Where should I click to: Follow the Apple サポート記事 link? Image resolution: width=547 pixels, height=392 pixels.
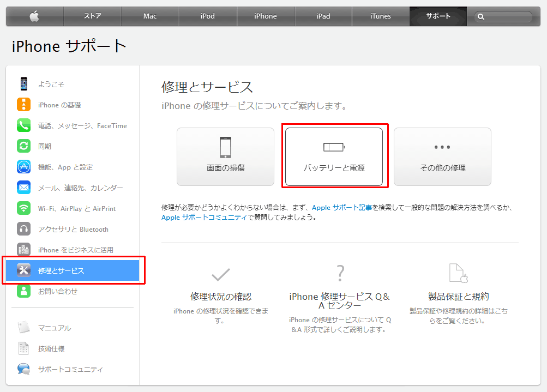click(342, 208)
